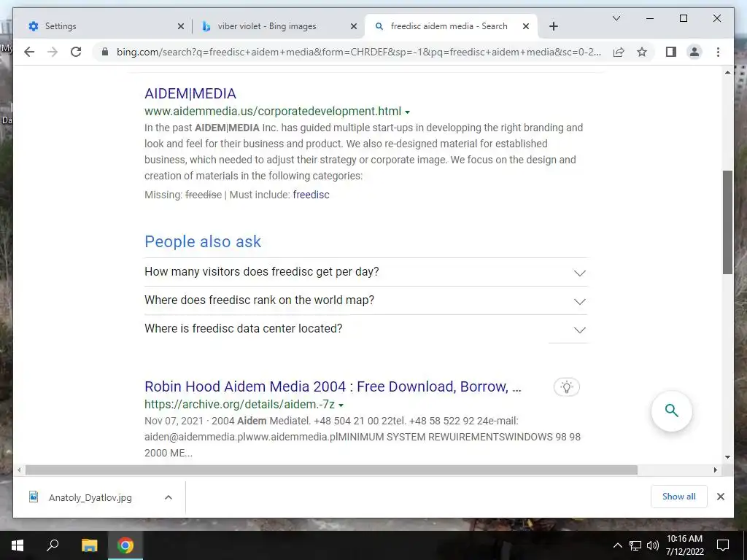
Task: Open downloaded file Anatoly_Dyatlov.jpg
Action: pos(90,497)
